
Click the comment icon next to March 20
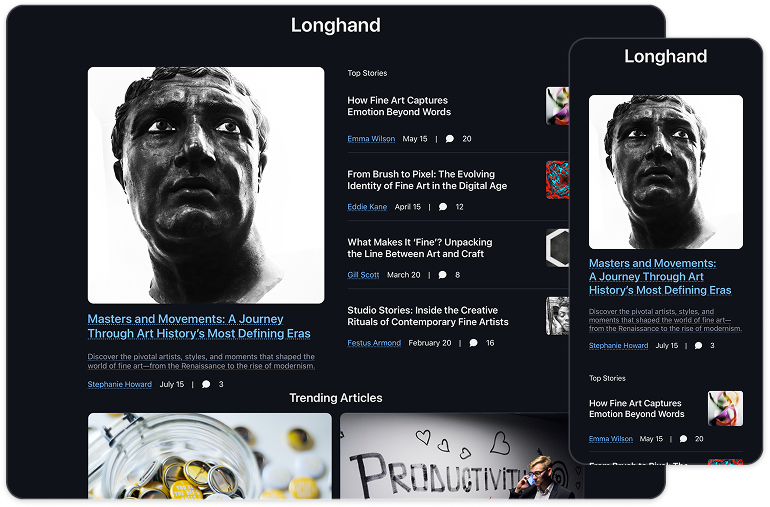click(x=442, y=275)
